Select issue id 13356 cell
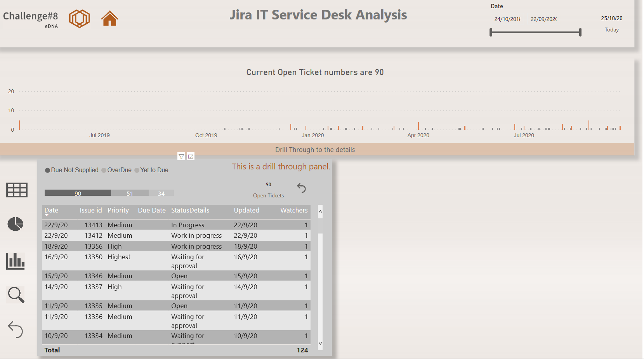This screenshot has width=644, height=359. click(x=94, y=246)
